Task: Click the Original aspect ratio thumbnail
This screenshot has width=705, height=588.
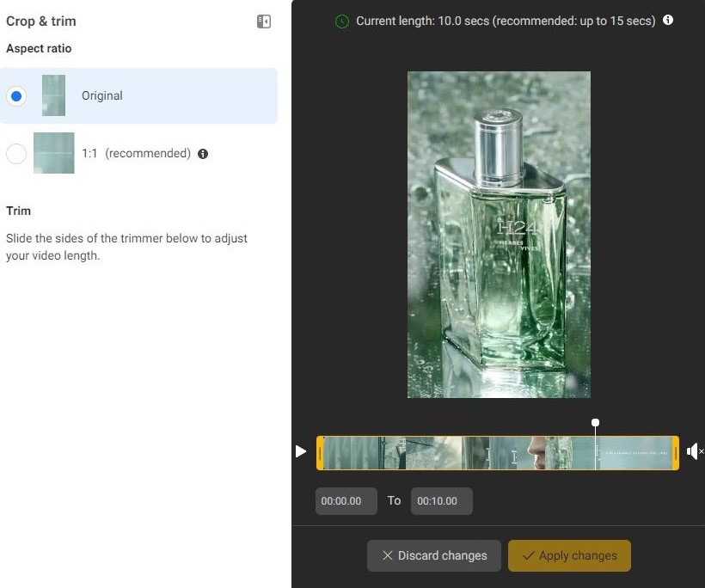Action: tap(53, 95)
